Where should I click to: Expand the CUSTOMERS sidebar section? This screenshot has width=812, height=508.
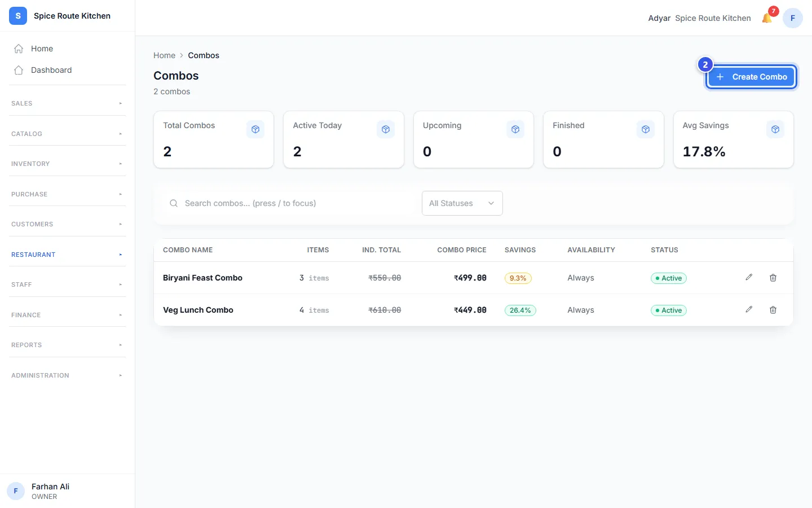point(68,224)
